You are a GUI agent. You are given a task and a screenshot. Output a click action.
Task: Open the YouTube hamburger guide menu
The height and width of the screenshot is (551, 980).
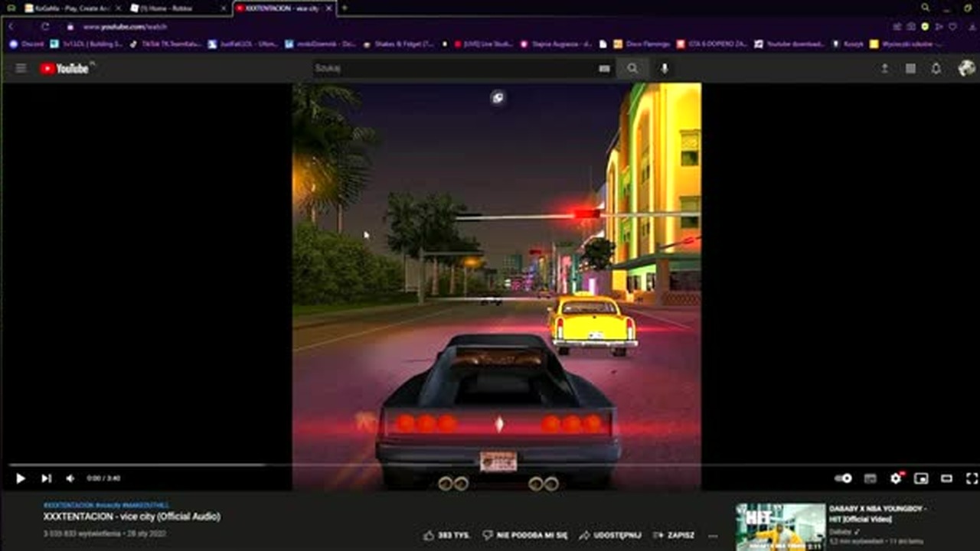[21, 69]
